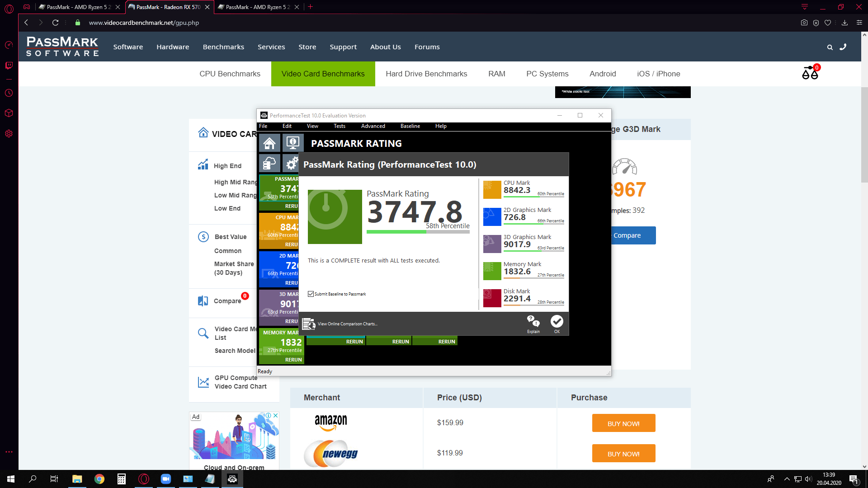Click the browser address bar URL
The image size is (868, 488).
pos(144,23)
